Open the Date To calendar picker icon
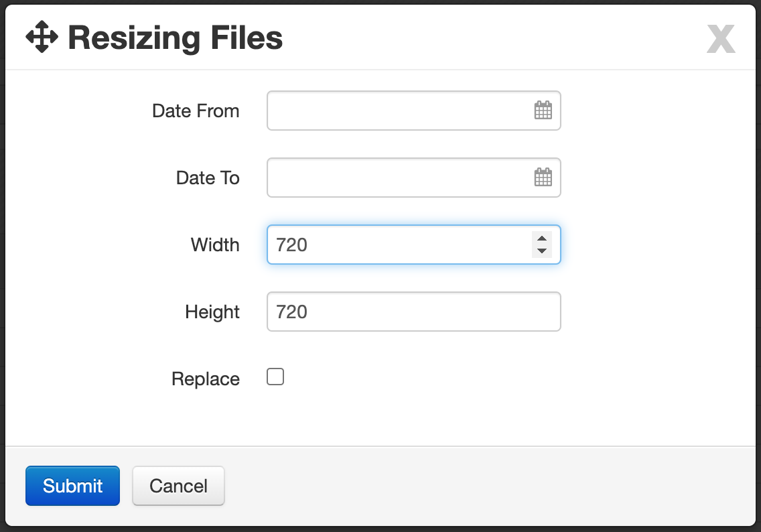Screen dimensions: 761x532 click(x=543, y=177)
